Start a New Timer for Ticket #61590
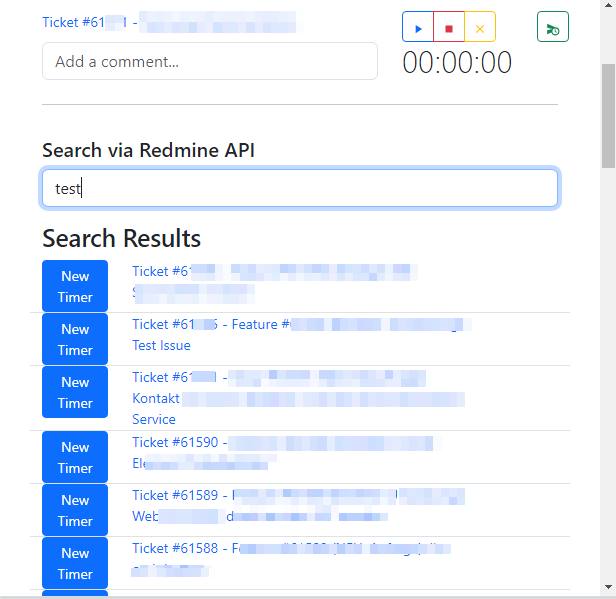 tap(75, 457)
